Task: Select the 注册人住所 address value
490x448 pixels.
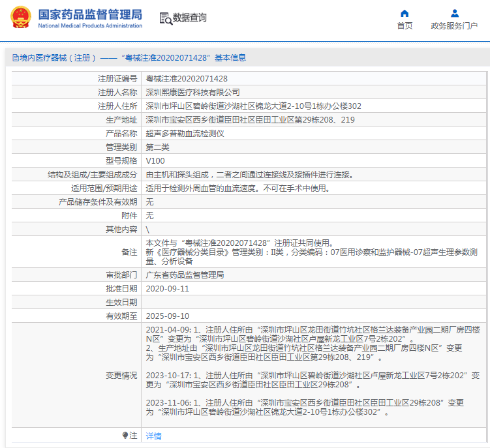Action: point(253,106)
